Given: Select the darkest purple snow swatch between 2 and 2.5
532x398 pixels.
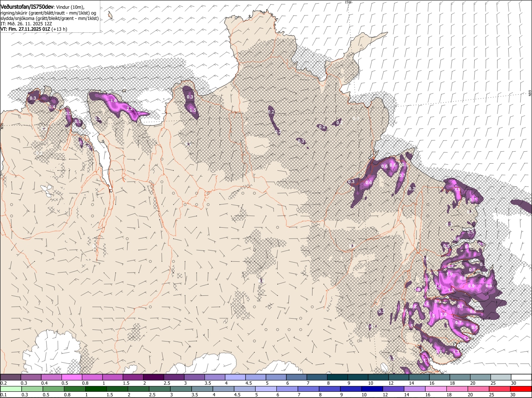Looking at the screenshot, I should [153, 377].
